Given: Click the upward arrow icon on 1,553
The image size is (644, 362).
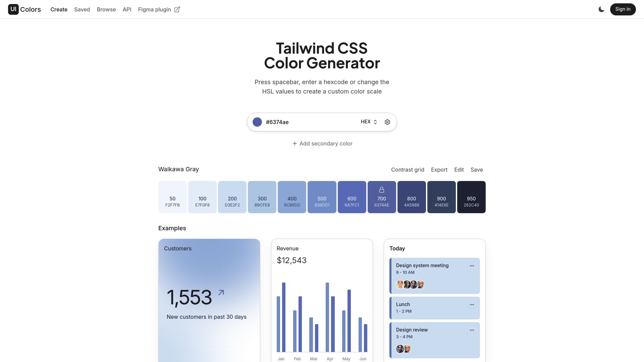Looking at the screenshot, I should pyautogui.click(x=221, y=291).
